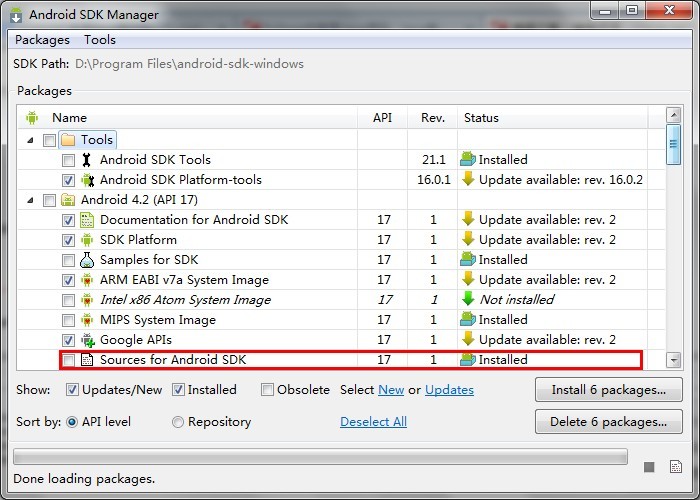
Task: Enable the Obsolete show checkbox
Action: [x=267, y=390]
